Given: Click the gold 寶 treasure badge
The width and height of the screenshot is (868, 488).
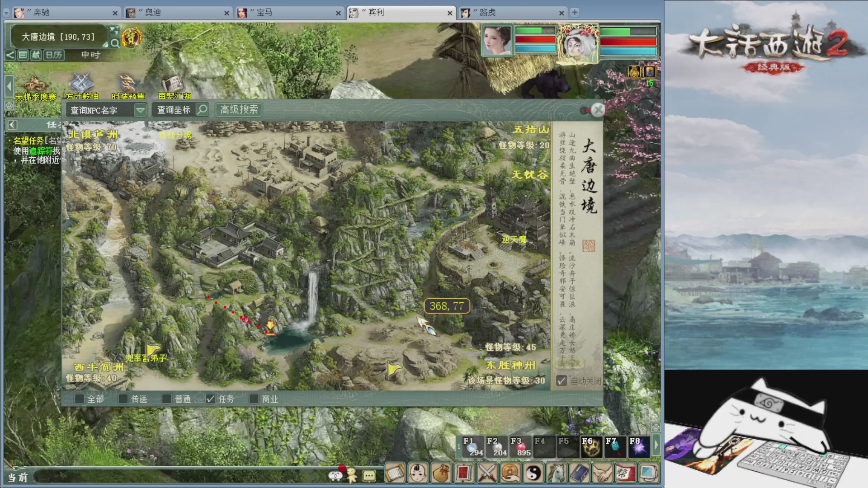Looking at the screenshot, I should tap(131, 38).
